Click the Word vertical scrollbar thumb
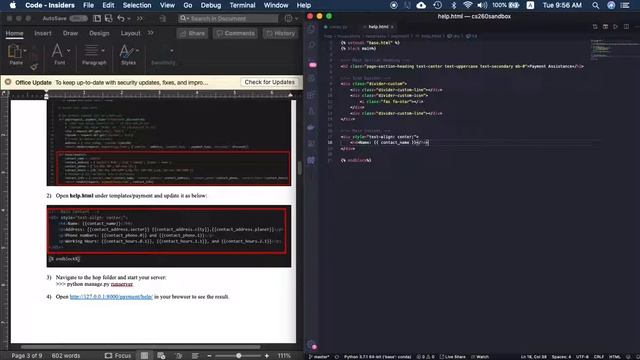The height and width of the screenshot is (360, 640). point(300,168)
